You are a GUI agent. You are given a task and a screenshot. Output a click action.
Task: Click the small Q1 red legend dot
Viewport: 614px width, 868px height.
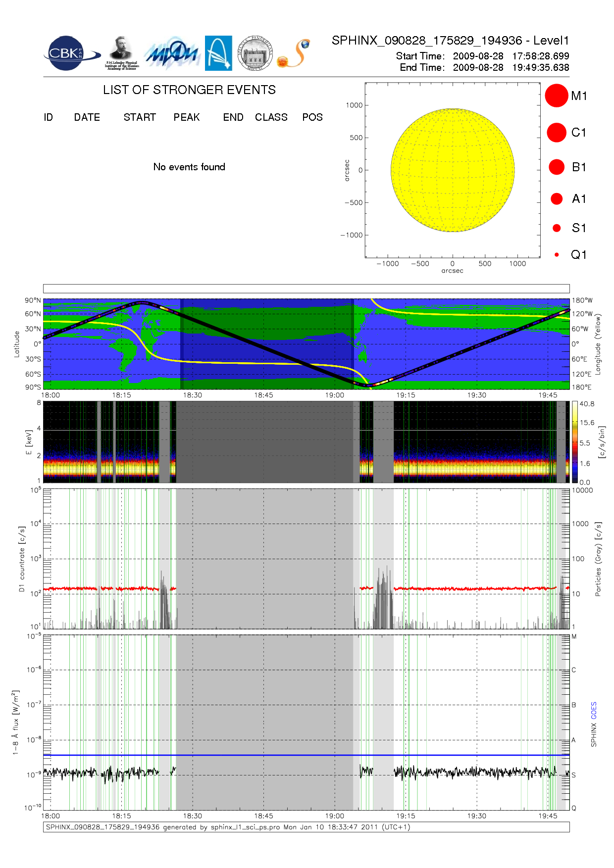[x=557, y=254]
